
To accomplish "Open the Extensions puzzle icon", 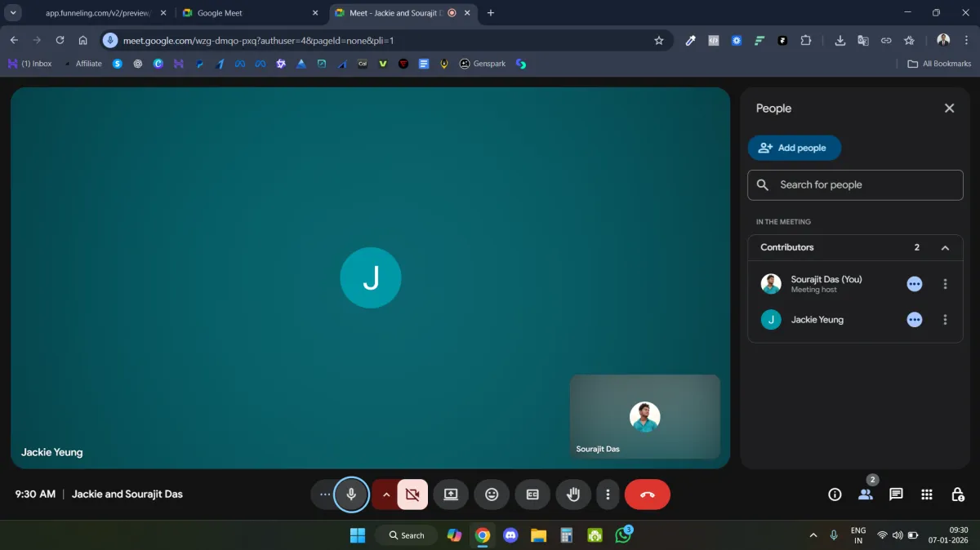I will coord(806,40).
